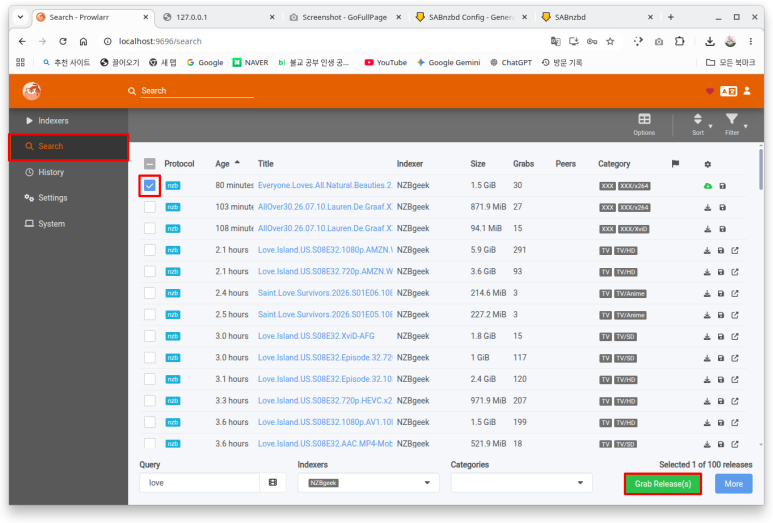This screenshot has width=773, height=523.
Task: Tick the Saint.Love.Survivors S01E05 checkbox
Action: pos(150,315)
